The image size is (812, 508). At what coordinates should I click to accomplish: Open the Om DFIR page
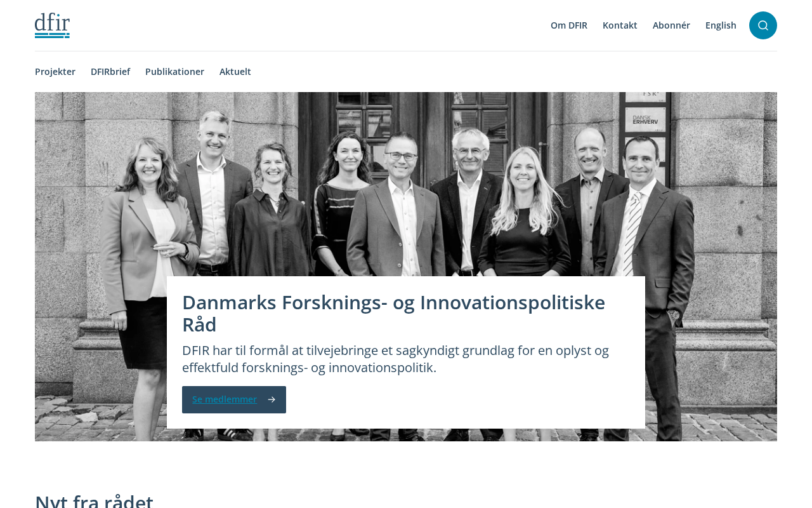point(569,25)
